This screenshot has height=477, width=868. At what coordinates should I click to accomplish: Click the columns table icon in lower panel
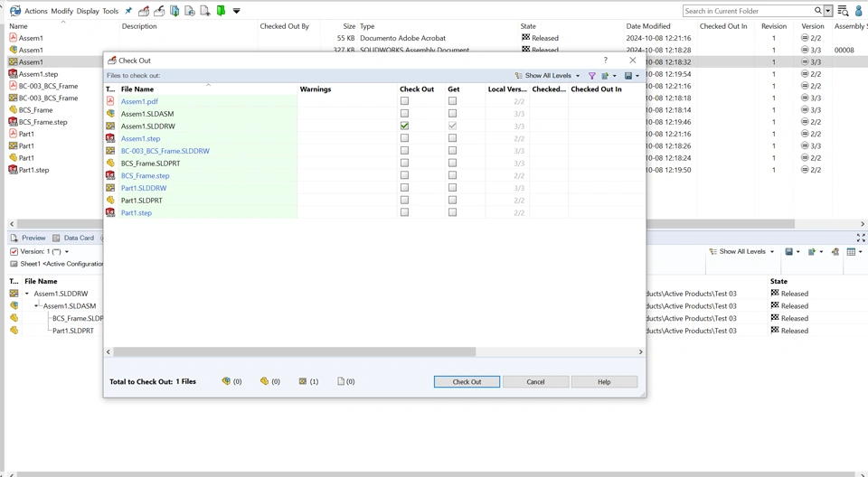coord(852,252)
